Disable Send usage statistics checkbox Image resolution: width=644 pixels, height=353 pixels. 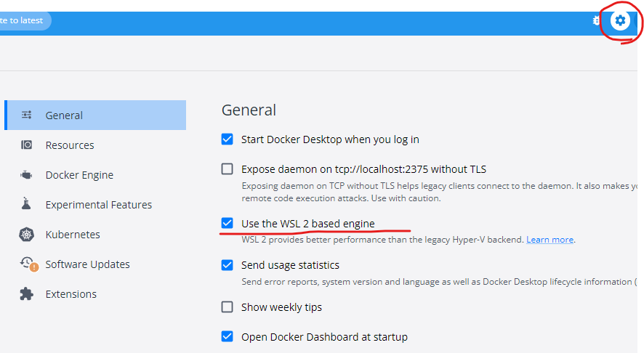point(227,264)
